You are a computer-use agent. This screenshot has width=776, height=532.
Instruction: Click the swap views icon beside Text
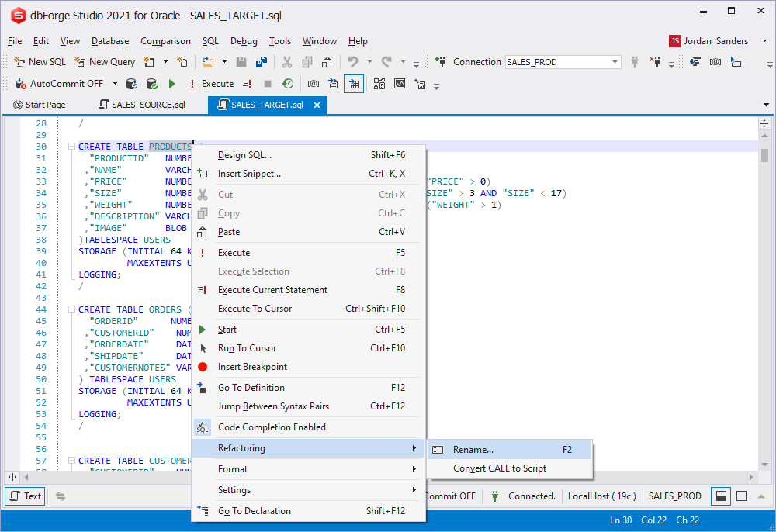point(61,496)
